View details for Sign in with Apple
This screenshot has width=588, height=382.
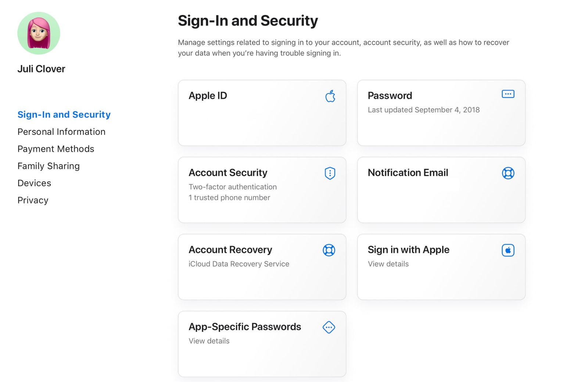point(388,264)
